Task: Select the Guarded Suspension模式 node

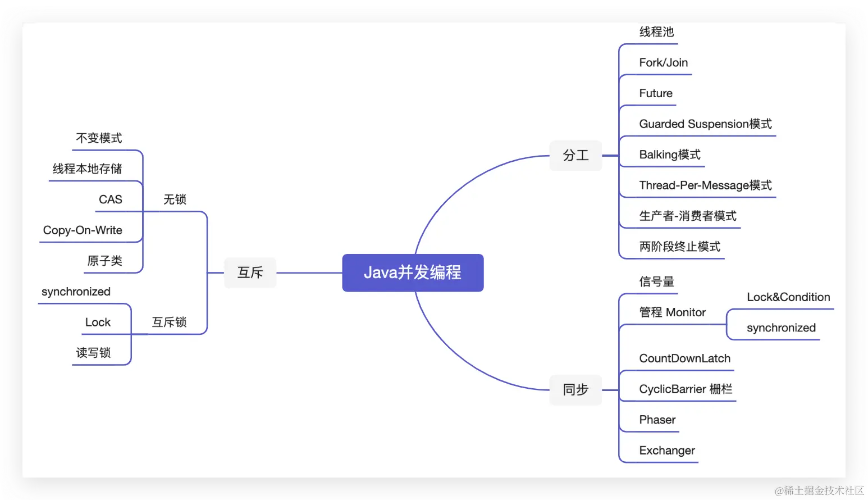Action: tap(705, 124)
